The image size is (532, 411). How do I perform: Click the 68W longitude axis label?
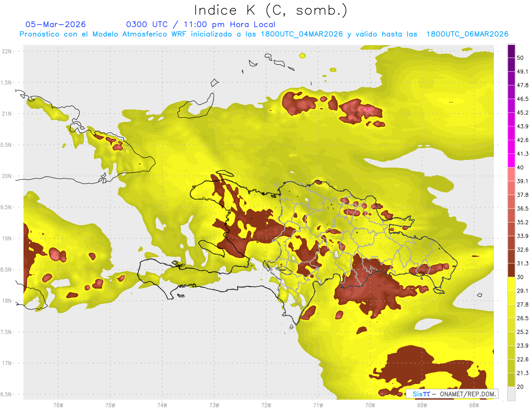[x=473, y=405]
